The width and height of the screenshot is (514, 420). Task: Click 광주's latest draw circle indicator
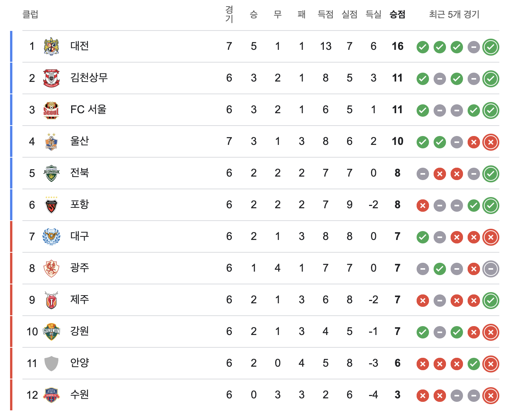point(491,269)
